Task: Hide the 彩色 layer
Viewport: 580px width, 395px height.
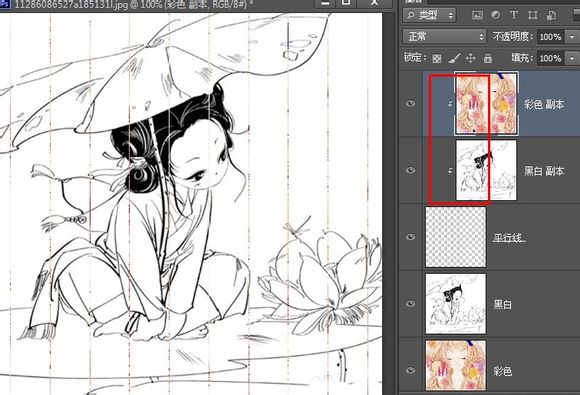Action: (x=410, y=370)
